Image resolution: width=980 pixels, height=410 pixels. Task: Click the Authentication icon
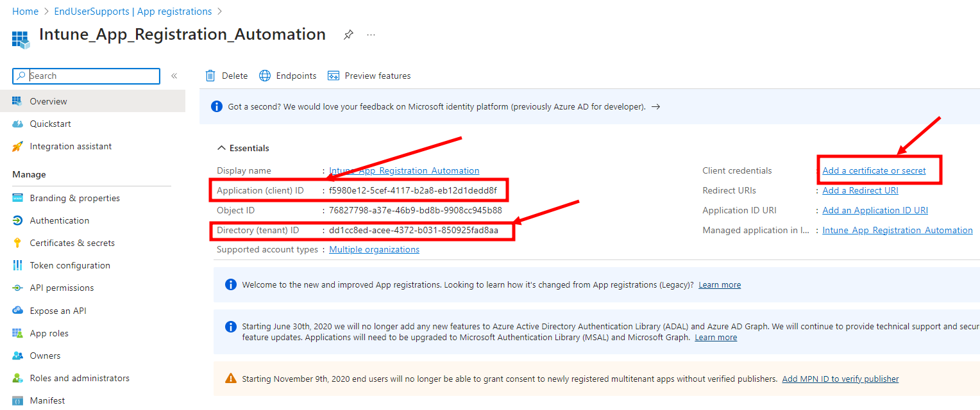pos(17,220)
